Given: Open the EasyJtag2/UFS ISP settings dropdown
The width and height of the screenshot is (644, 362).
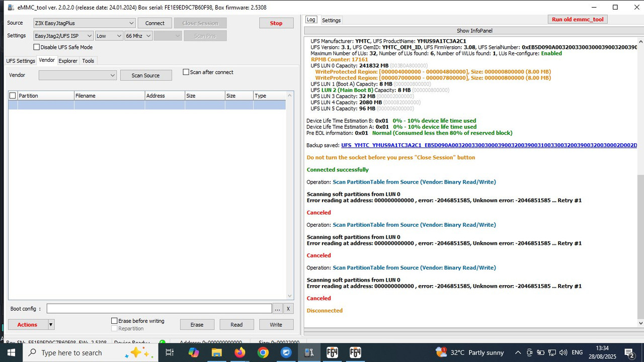Looking at the screenshot, I should click(x=63, y=36).
